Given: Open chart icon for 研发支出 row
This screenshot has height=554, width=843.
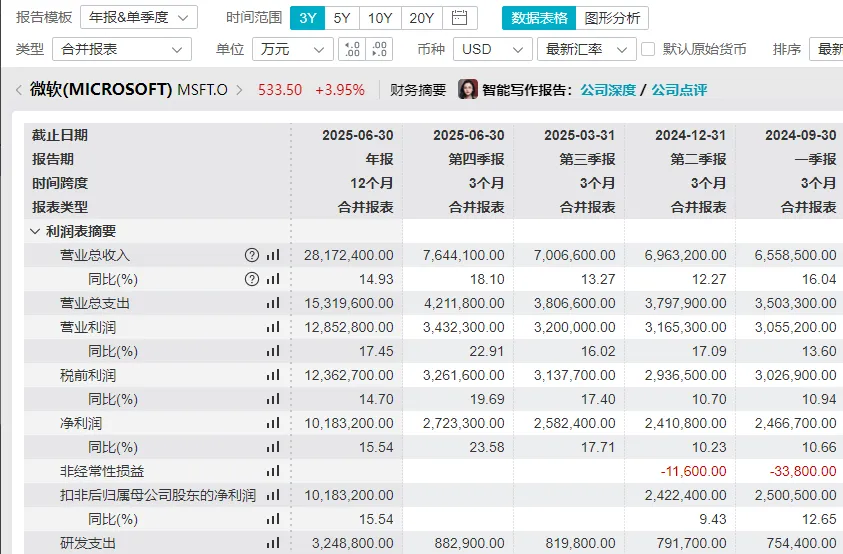Looking at the screenshot, I should 273,543.
